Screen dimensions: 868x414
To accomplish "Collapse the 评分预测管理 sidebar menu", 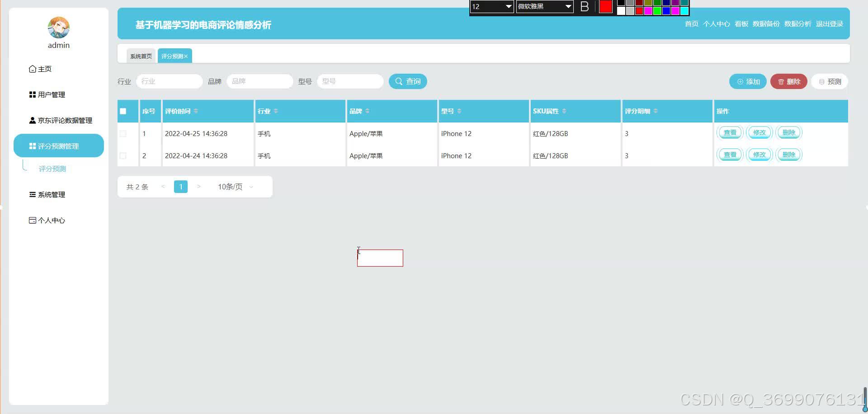I will pyautogui.click(x=59, y=146).
